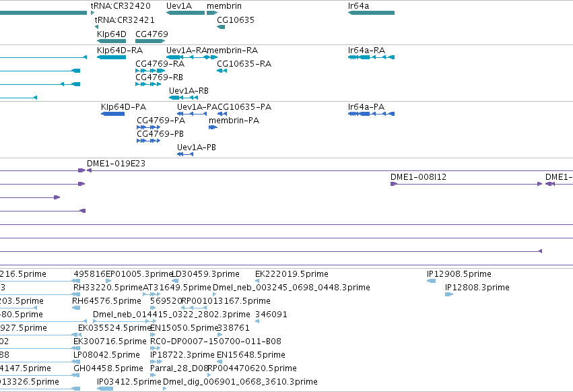Image resolution: width=573 pixels, height=392 pixels.
Task: Select the Uev1A-PA protein label
Action: [x=197, y=107]
